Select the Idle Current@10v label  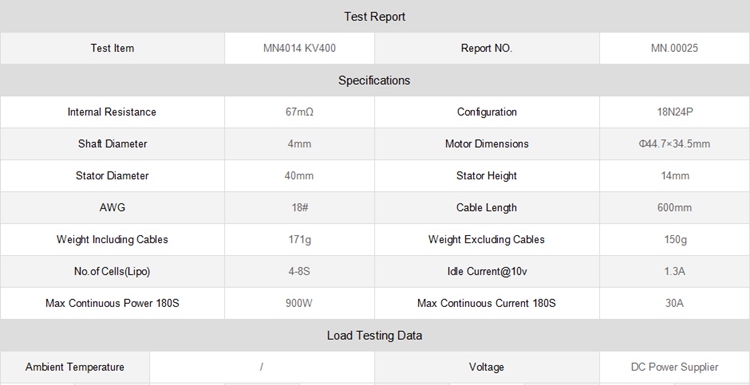[x=486, y=272]
